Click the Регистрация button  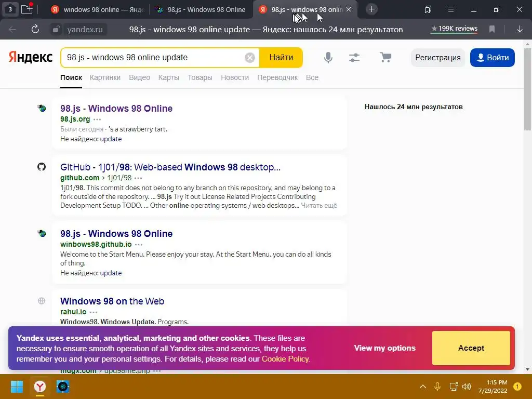(x=437, y=57)
